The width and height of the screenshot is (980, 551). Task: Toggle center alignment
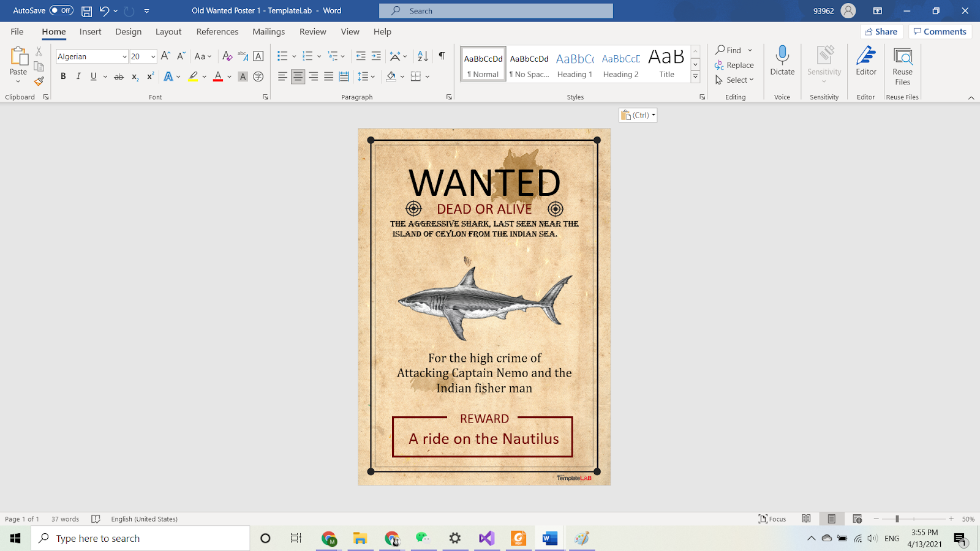click(x=298, y=77)
